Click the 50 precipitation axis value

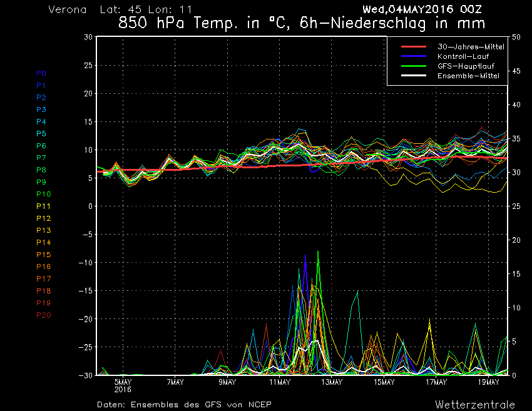tap(516, 38)
